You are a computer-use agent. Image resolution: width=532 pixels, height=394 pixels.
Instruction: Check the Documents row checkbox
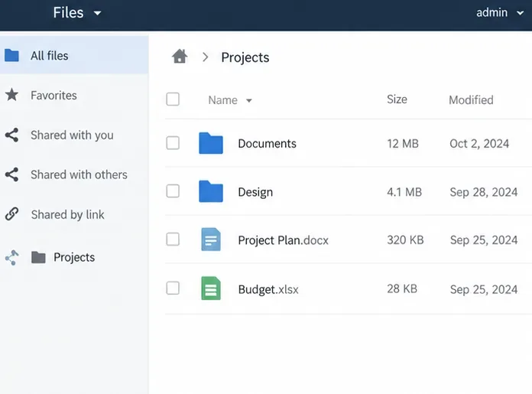[173, 143]
